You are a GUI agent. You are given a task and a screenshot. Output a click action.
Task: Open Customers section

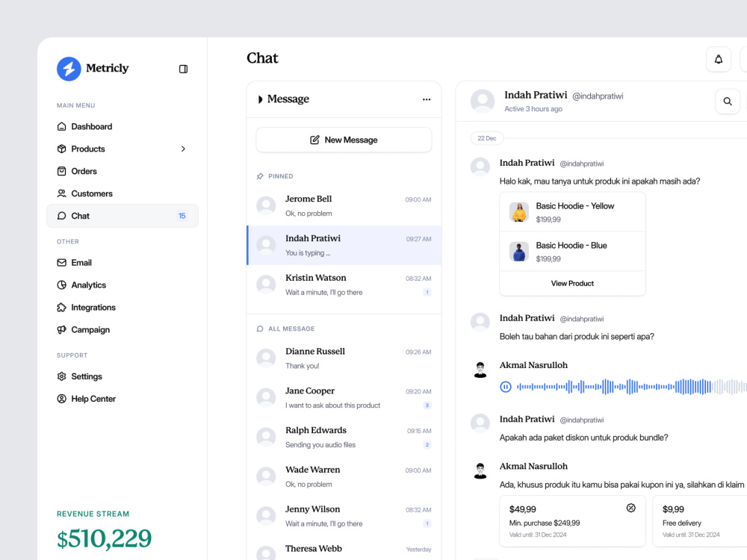[123, 194]
